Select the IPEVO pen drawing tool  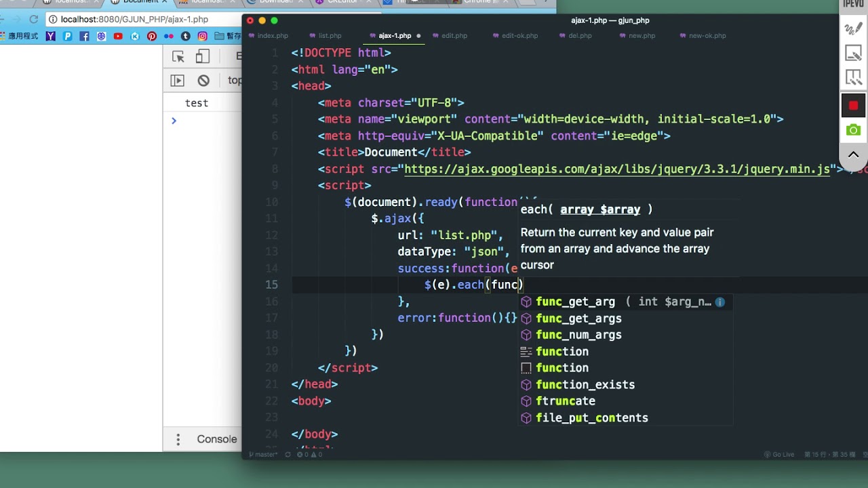click(853, 28)
